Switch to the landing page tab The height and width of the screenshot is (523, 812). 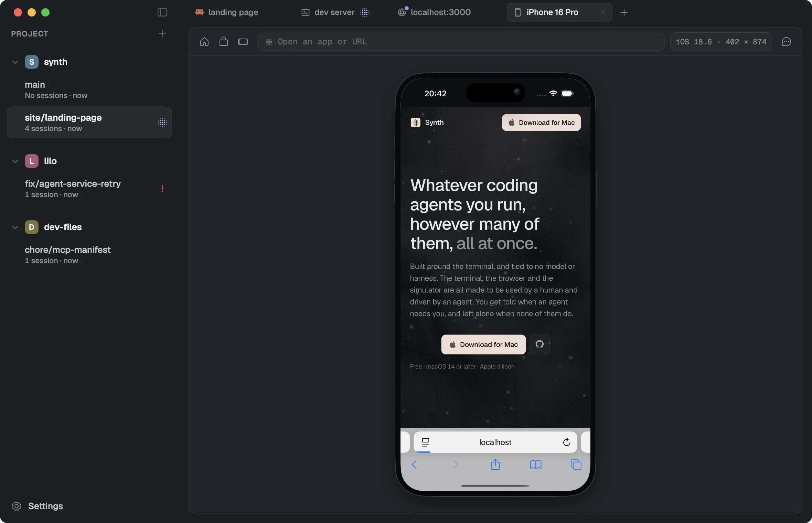tap(226, 12)
